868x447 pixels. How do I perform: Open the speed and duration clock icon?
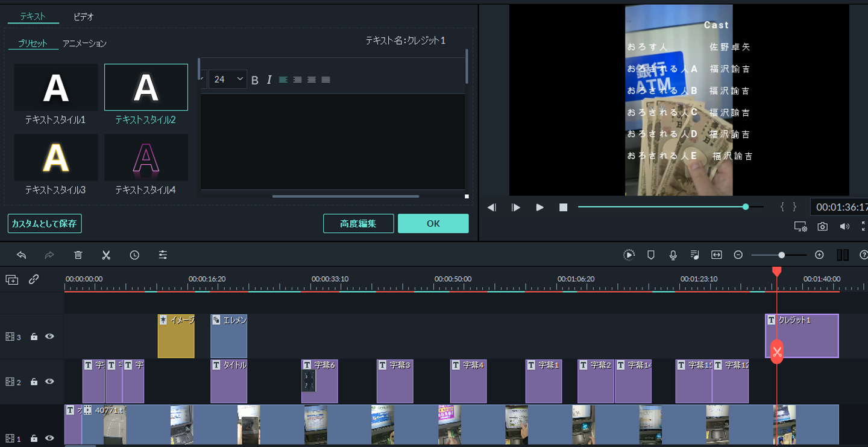tap(134, 255)
